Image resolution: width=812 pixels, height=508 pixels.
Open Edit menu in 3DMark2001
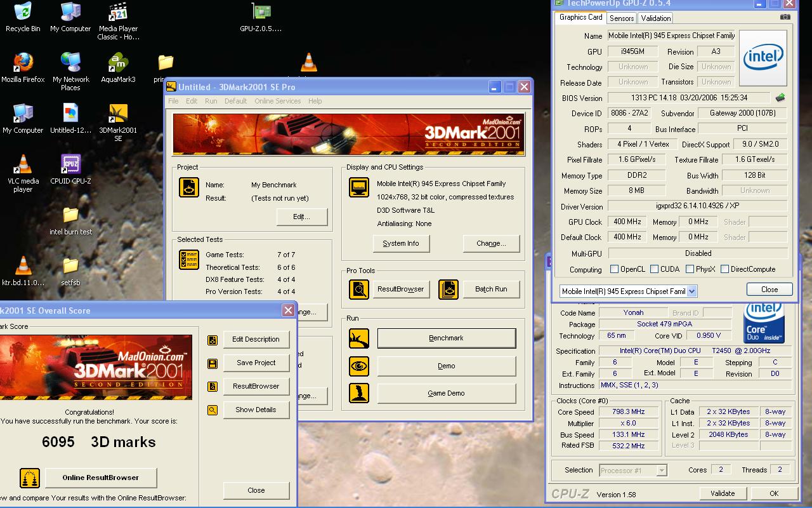click(192, 101)
